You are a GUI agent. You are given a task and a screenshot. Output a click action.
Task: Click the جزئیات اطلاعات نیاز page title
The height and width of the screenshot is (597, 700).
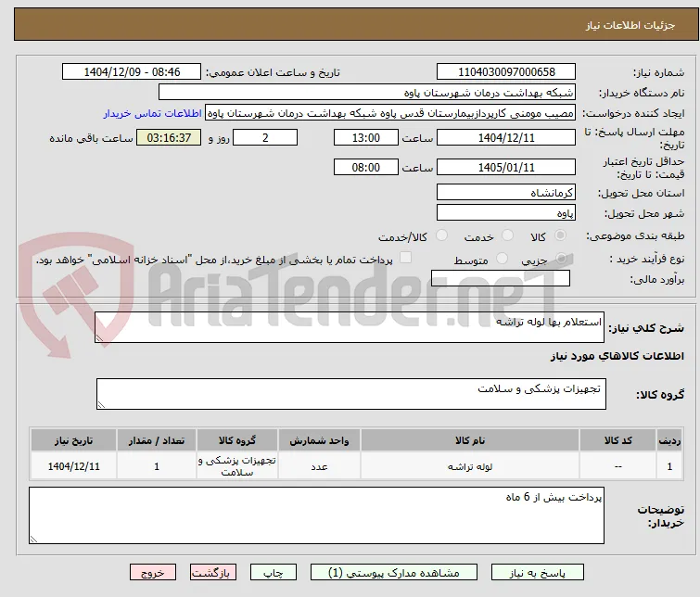pos(630,25)
